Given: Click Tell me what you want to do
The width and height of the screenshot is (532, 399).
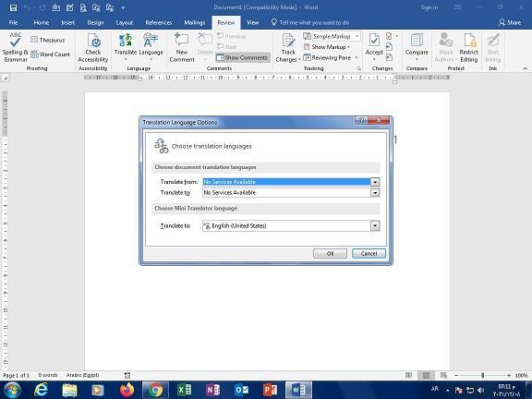Looking at the screenshot, I should pos(310,23).
